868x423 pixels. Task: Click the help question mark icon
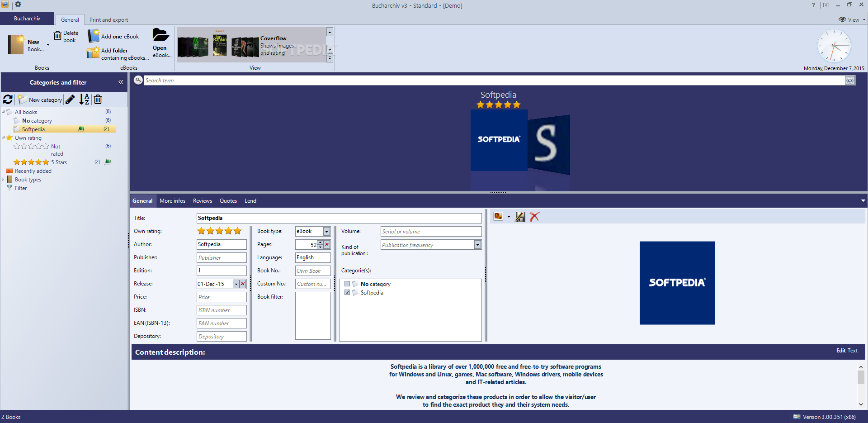(x=813, y=5)
